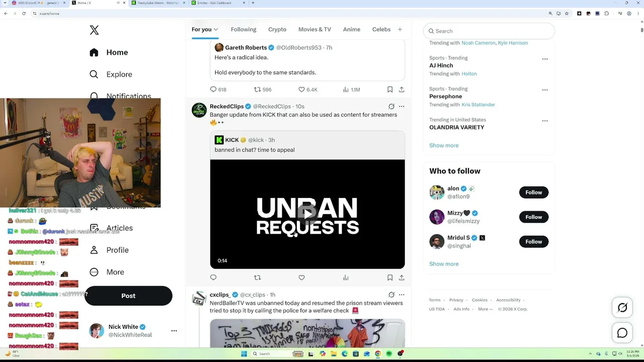The image size is (644, 362).
Task: Click the black Post button
Action: pyautogui.click(x=128, y=296)
